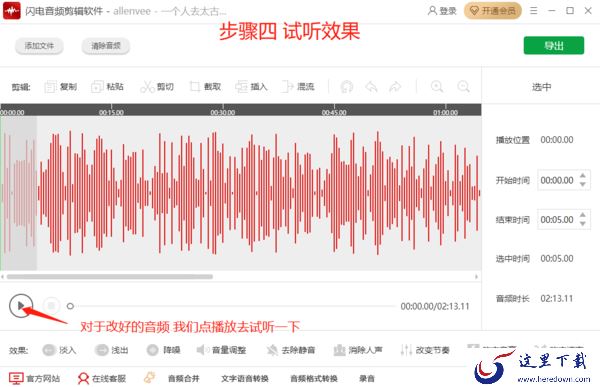Click the 00:30.00 timeline marker
600x387 pixels.
click(223, 113)
